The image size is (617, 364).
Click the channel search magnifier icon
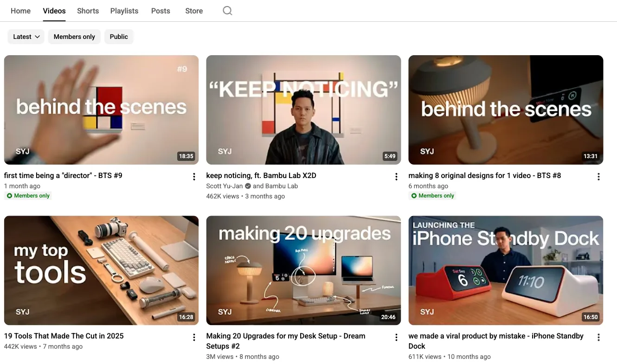coord(227,11)
